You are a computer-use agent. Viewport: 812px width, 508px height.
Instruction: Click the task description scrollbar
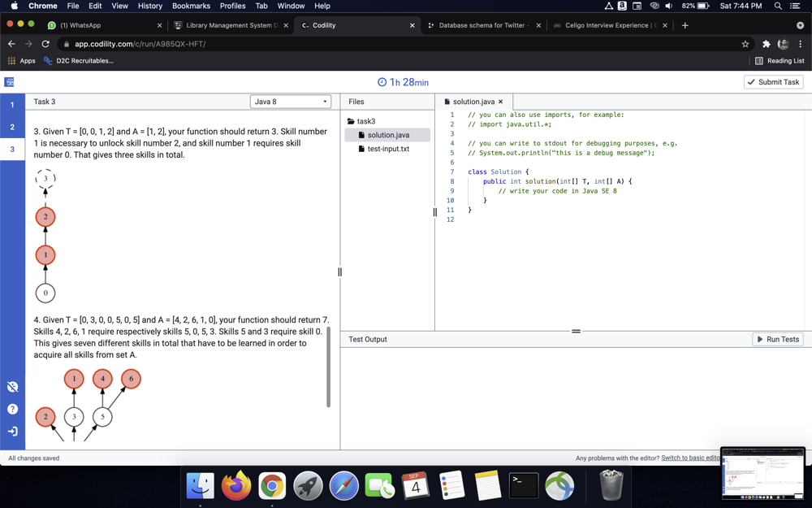[x=328, y=367]
